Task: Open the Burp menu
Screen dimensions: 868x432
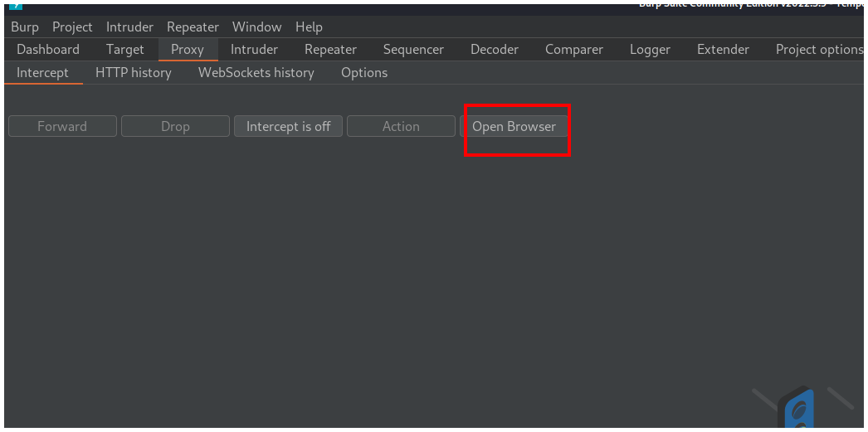Action: click(x=25, y=27)
